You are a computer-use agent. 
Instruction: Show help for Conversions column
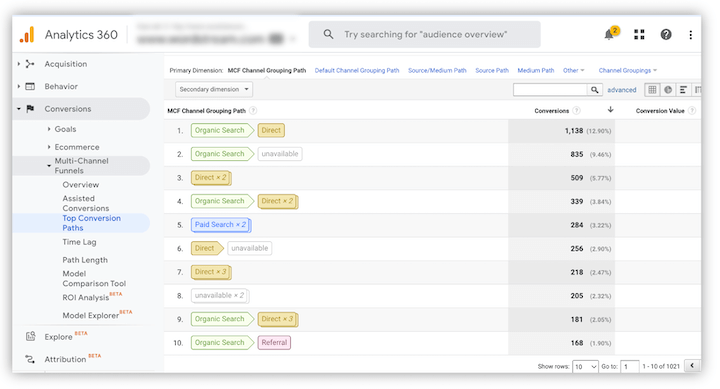pos(577,111)
